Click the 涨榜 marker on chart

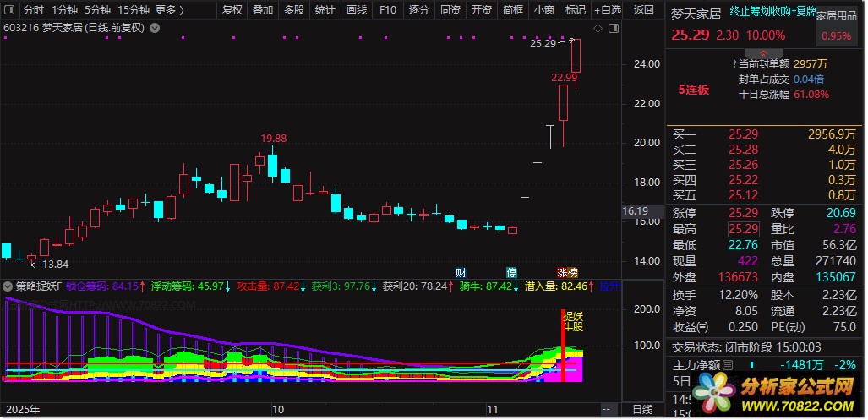tap(567, 272)
